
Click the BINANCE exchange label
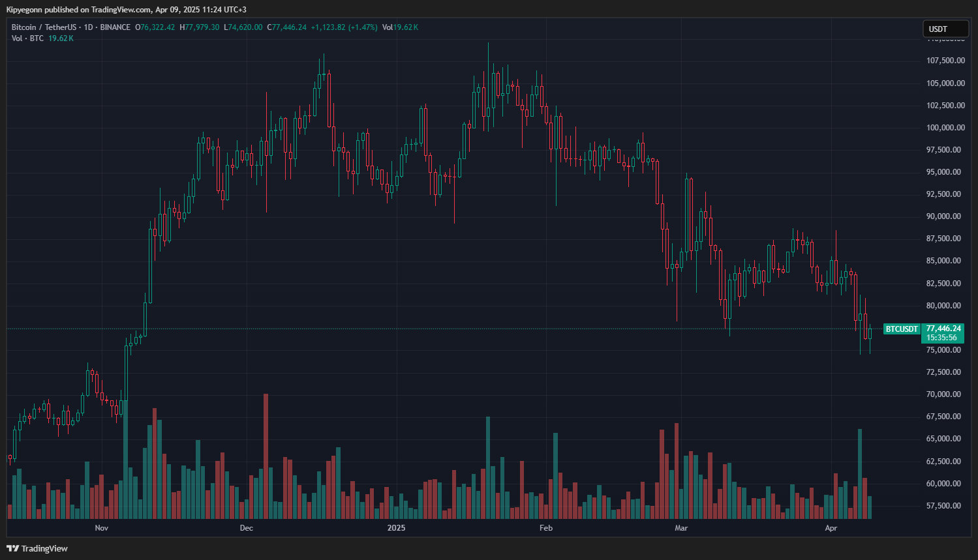114,27
